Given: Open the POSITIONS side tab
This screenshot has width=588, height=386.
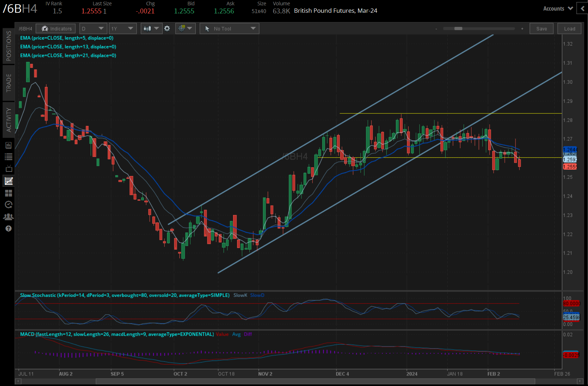Looking at the screenshot, I should tap(8, 46).
